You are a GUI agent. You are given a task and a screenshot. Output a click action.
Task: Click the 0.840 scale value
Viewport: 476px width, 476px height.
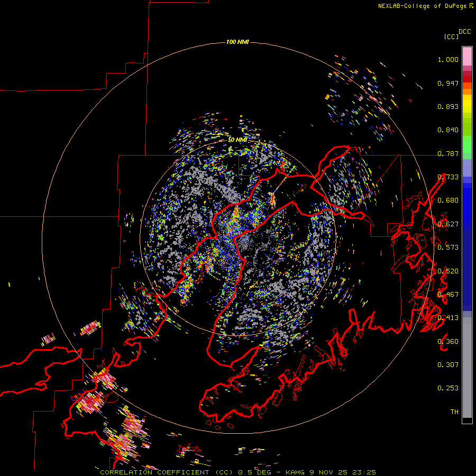pos(448,130)
